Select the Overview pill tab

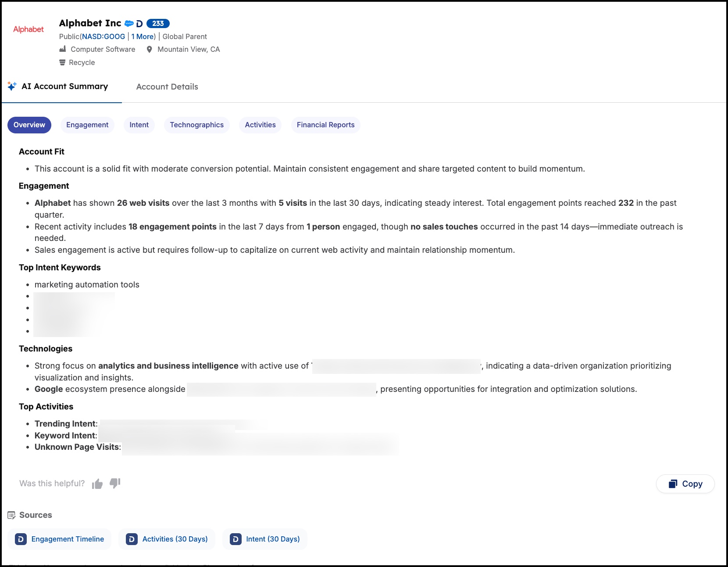click(29, 125)
